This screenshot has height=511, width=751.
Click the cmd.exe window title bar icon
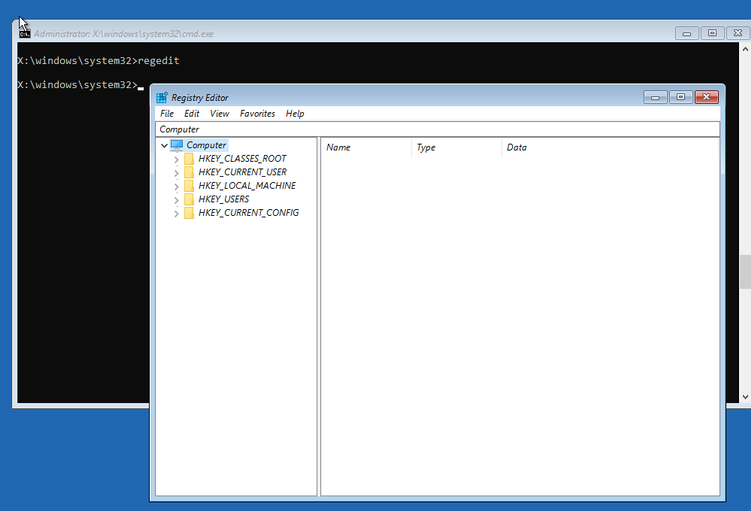(24, 34)
